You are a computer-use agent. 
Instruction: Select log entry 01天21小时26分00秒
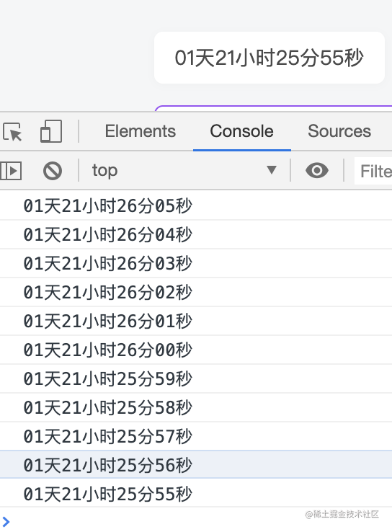196,350
